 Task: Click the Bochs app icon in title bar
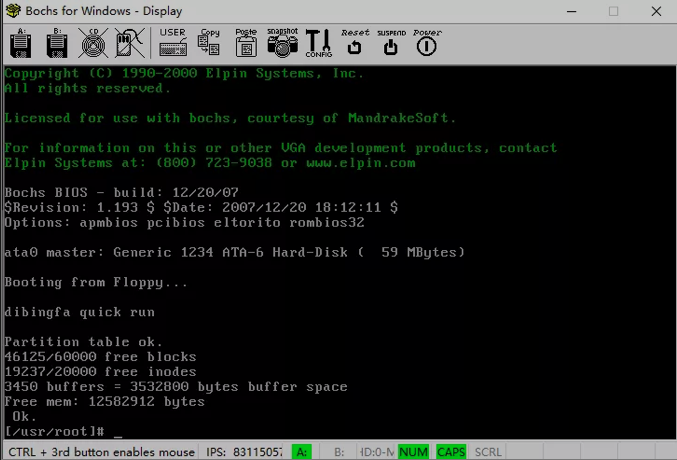(13, 10)
